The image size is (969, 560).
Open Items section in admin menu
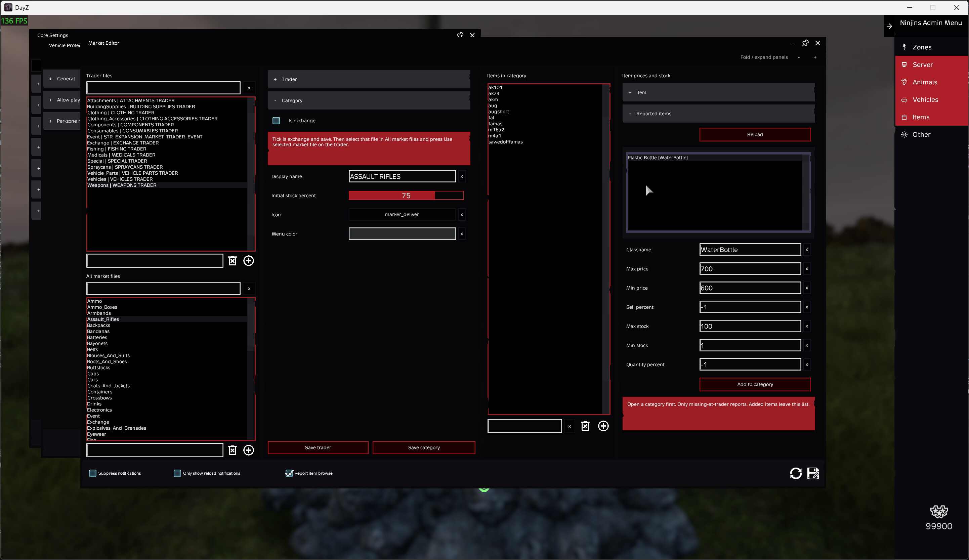point(931,117)
